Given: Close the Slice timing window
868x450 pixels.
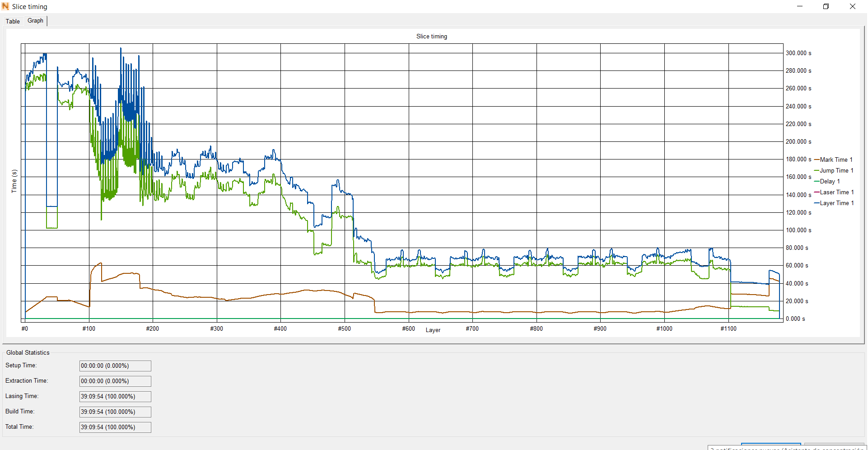Looking at the screenshot, I should [x=853, y=6].
